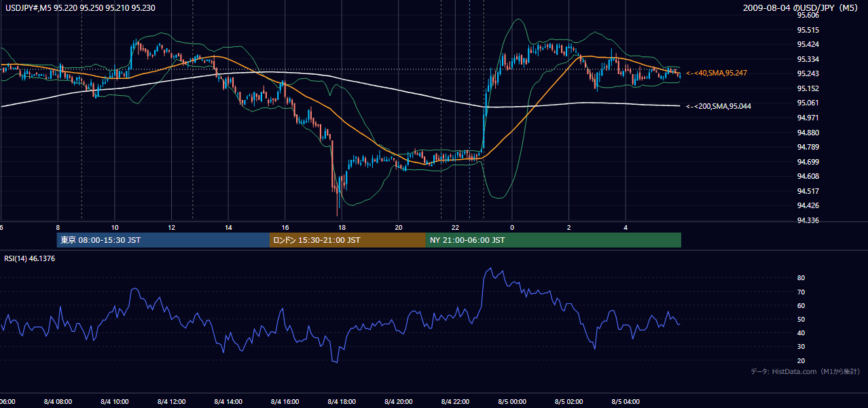Click the HistData.com data source credit
Viewport: 868px width, 408px height.
(x=806, y=371)
